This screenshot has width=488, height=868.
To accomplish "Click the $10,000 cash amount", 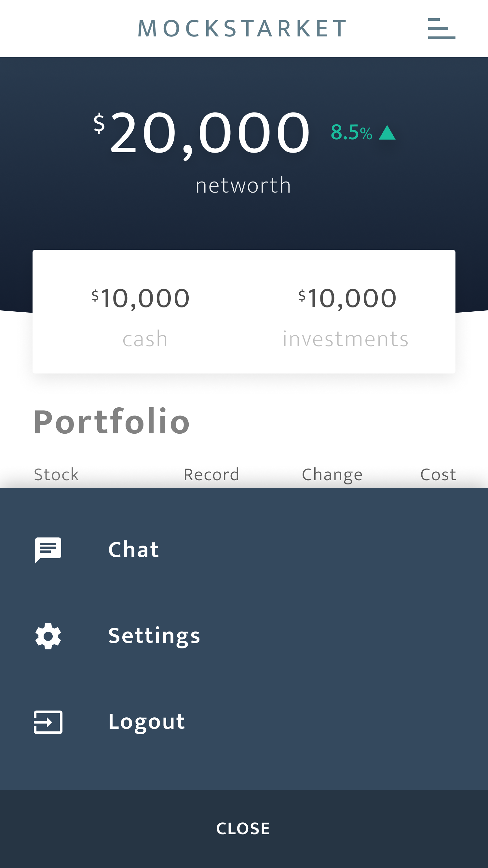I will (141, 299).
